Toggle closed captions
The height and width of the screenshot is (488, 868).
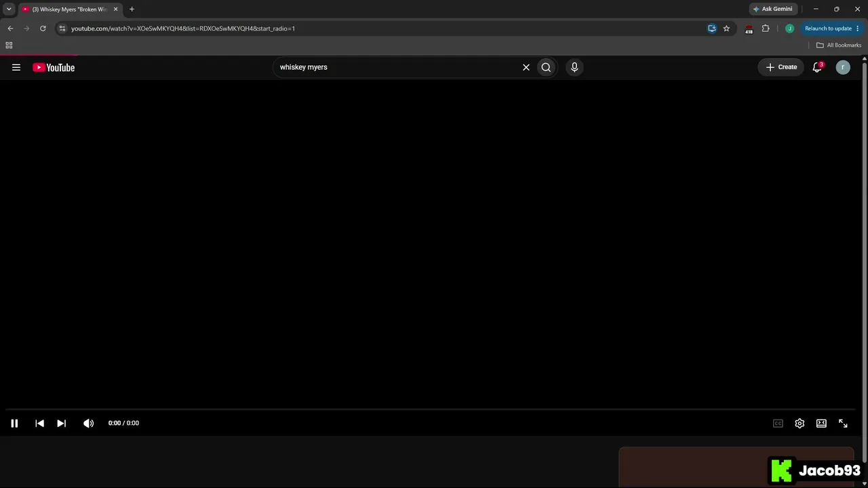pos(778,423)
